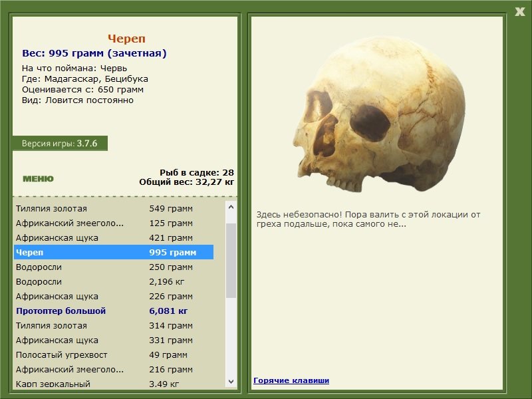Viewport: 532px width, 399px height.
Task: Click the Версия игры 3.7.6 label
Action: click(x=60, y=143)
